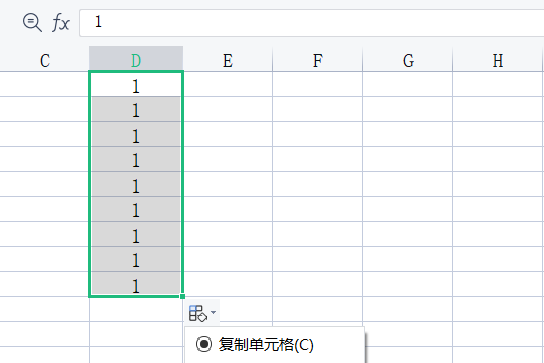Select column C header
This screenshot has height=363, width=544.
pos(45,59)
